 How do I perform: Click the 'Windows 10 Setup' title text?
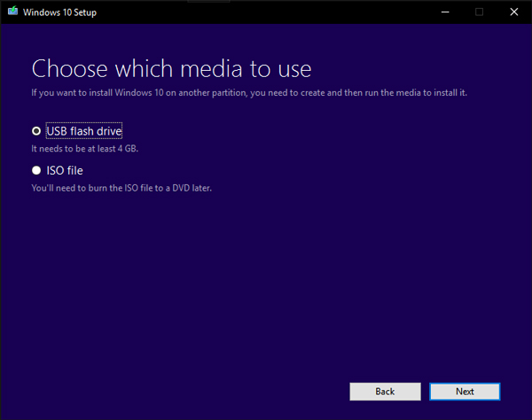tap(60, 12)
